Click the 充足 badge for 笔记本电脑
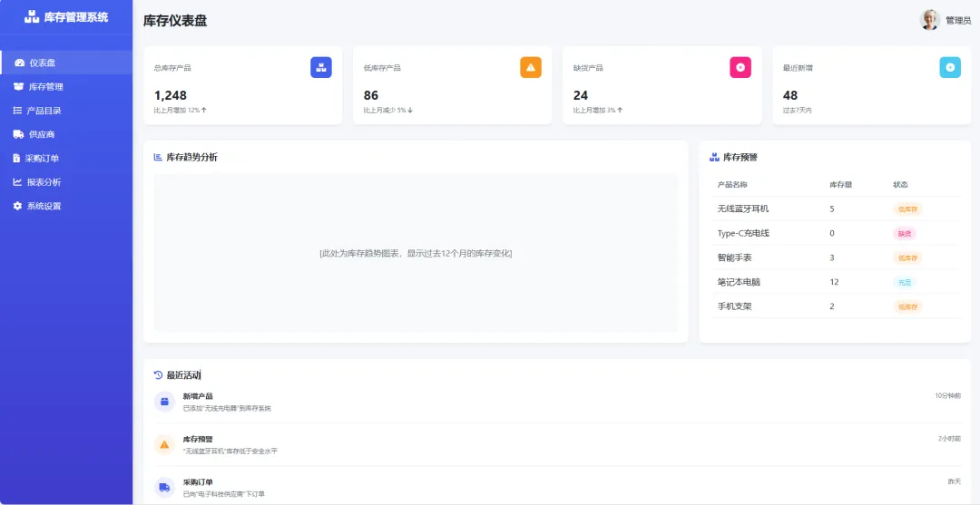The height and width of the screenshot is (505, 980). tap(905, 282)
